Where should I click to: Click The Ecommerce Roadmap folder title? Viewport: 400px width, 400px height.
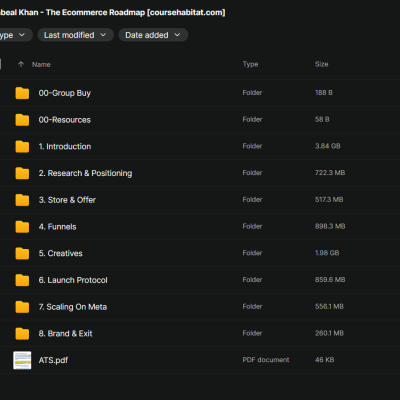(x=112, y=12)
